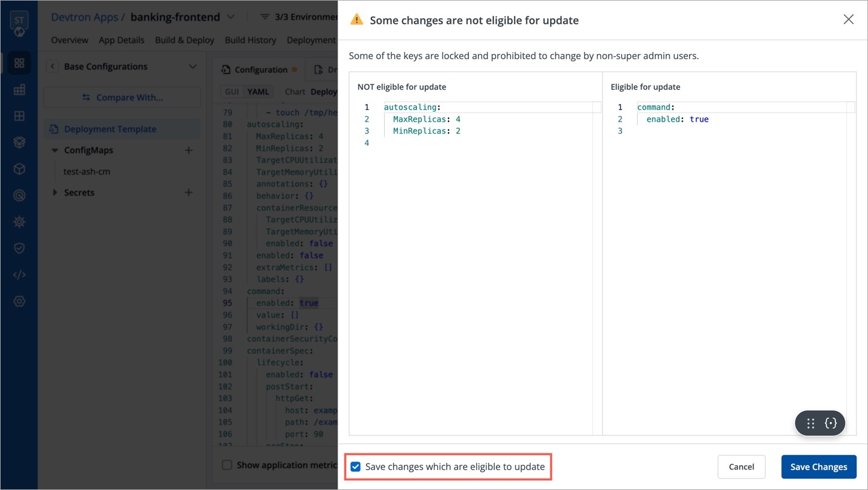
Task: Expand the Secrets tree section
Action: point(55,193)
